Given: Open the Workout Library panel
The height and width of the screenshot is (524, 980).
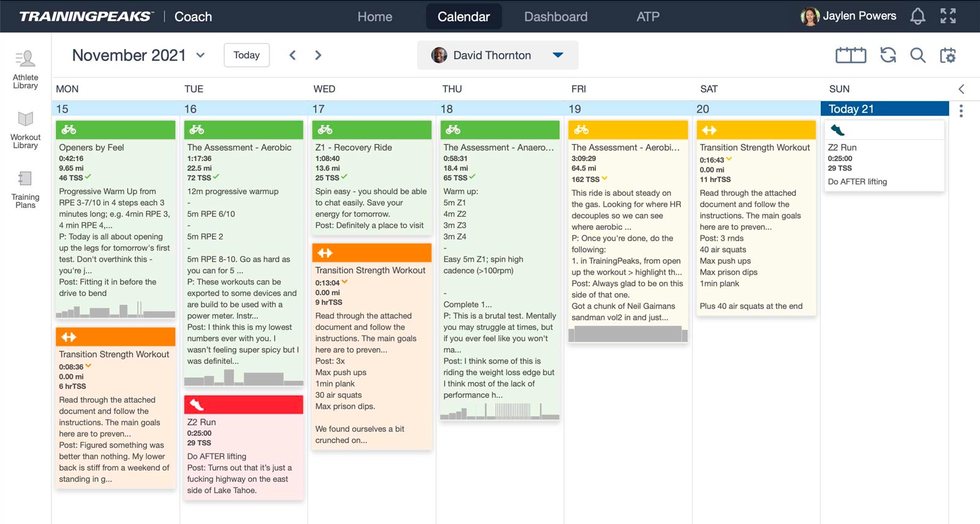Looking at the screenshot, I should pyautogui.click(x=25, y=129).
